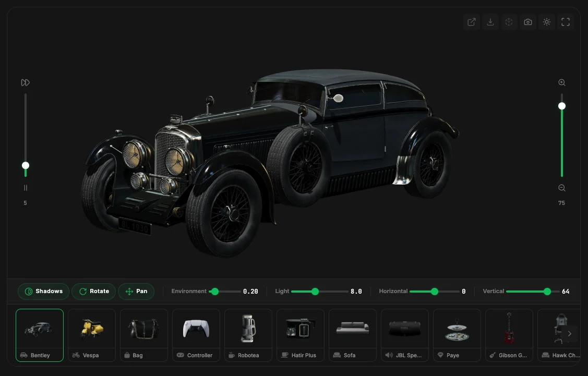Click the 3D cube AR view icon
The image size is (588, 376).
(509, 22)
